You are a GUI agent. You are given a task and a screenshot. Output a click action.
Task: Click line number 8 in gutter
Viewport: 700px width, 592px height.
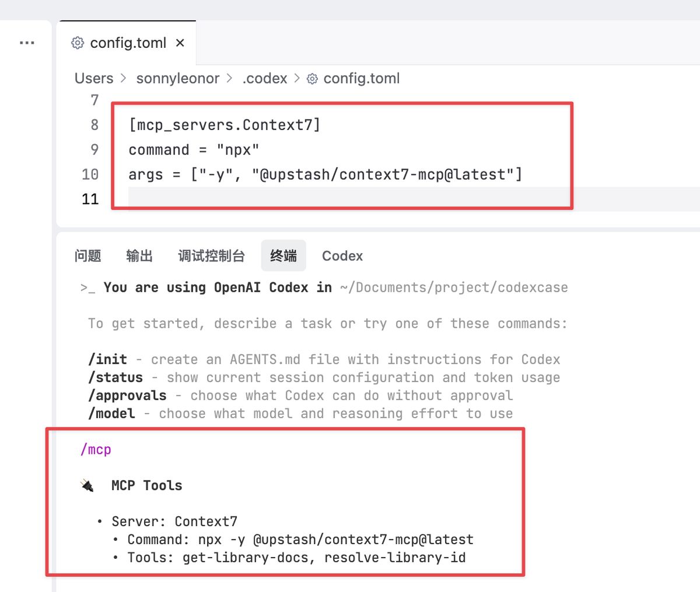[94, 125]
